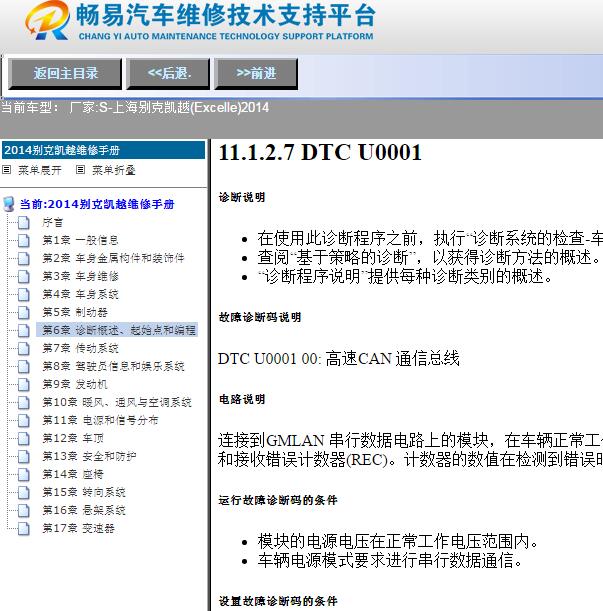Click page icon beside 序言
The height and width of the screenshot is (611, 603).
[x=24, y=223]
